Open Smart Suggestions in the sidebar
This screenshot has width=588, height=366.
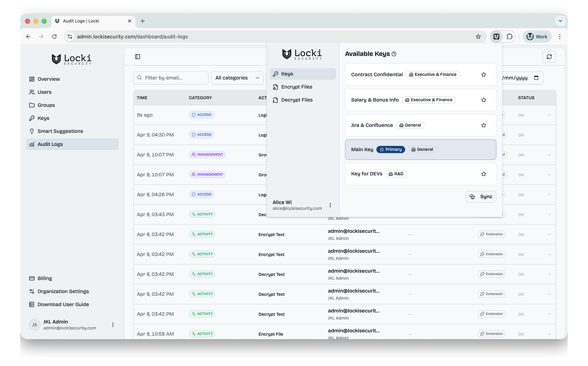point(60,131)
